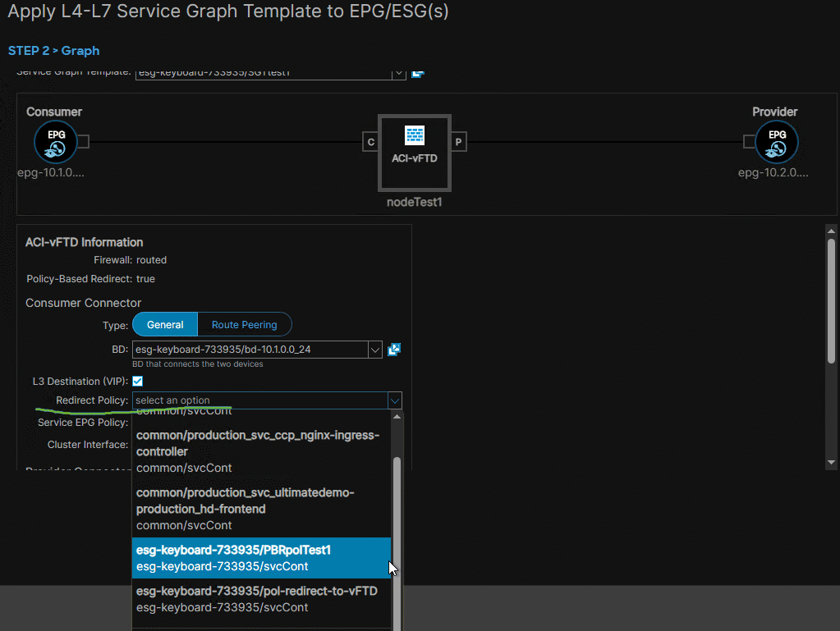
Task: Click the BD combo box text field
Action: [x=250, y=350]
